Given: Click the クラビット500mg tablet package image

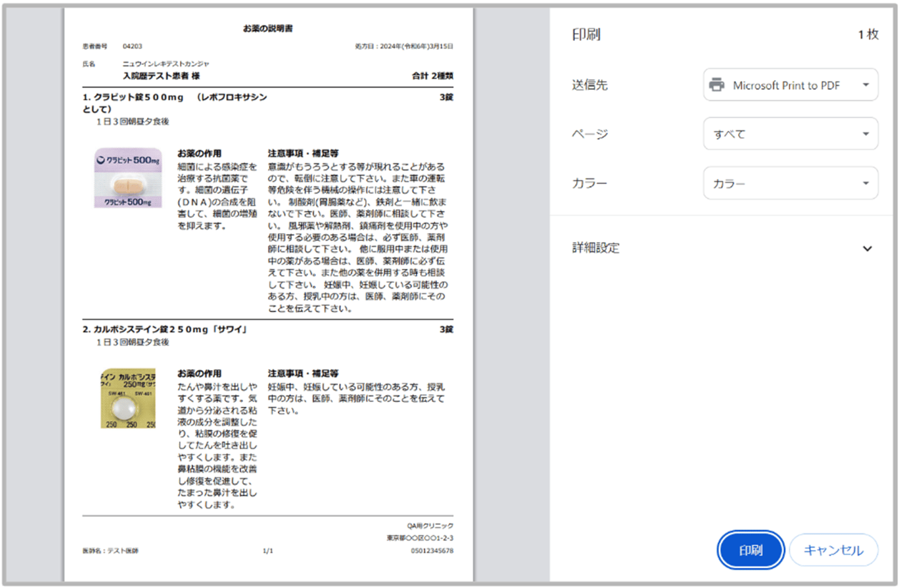Looking at the screenshot, I should [x=128, y=178].
